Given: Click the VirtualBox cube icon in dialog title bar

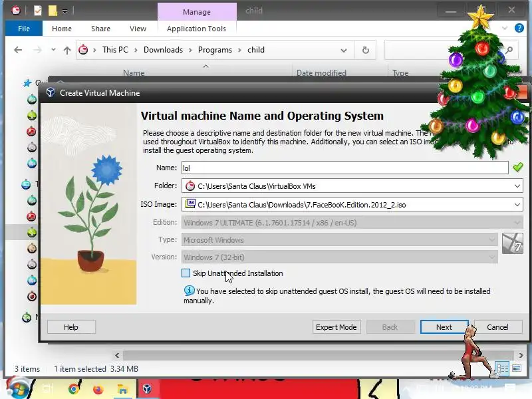Looking at the screenshot, I should click(x=51, y=92).
